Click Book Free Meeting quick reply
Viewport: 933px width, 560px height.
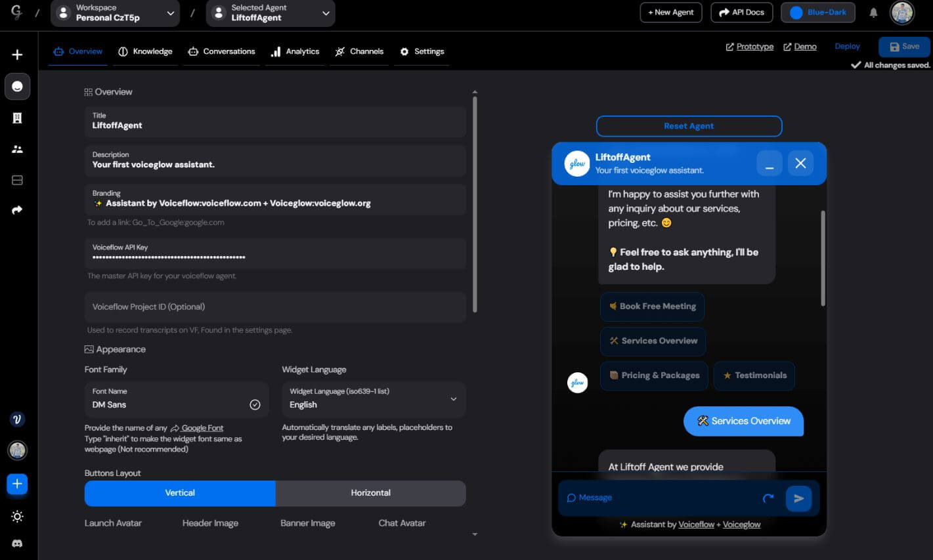652,307
